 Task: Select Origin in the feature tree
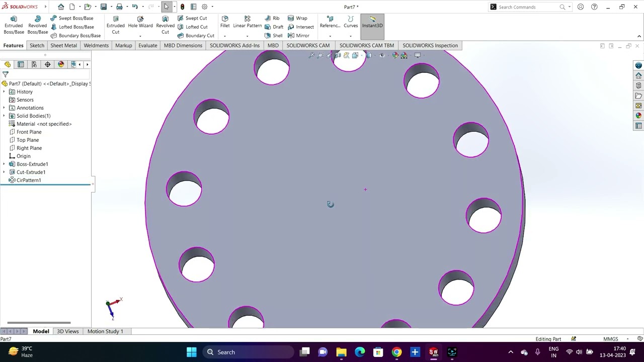(23, 156)
